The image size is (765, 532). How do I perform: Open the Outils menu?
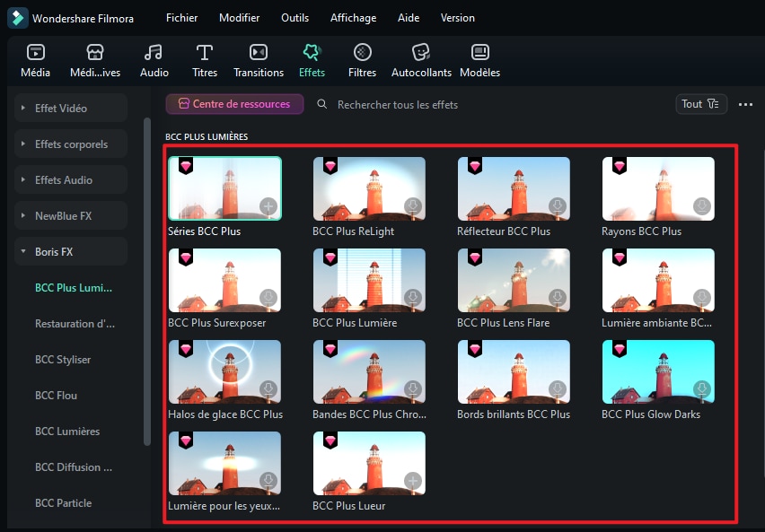point(295,18)
